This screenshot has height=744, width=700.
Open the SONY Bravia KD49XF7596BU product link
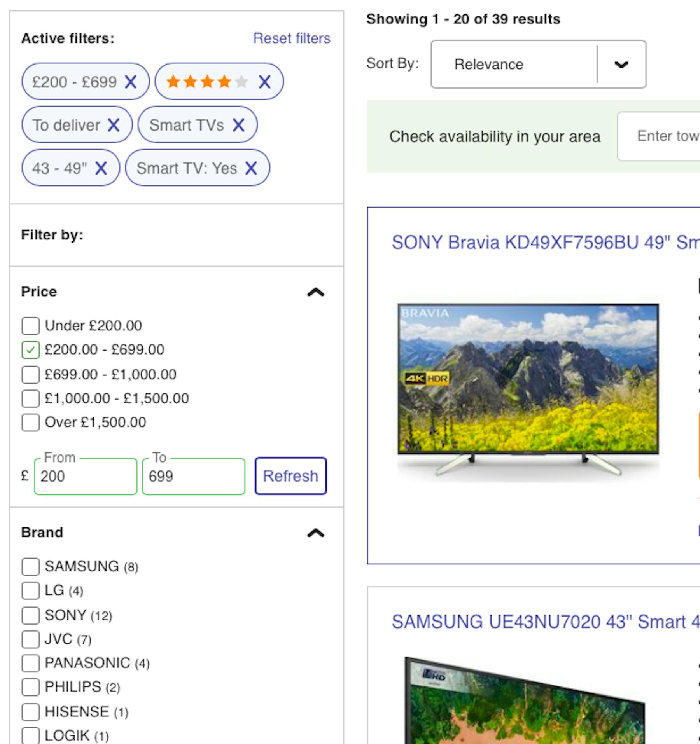coord(546,243)
